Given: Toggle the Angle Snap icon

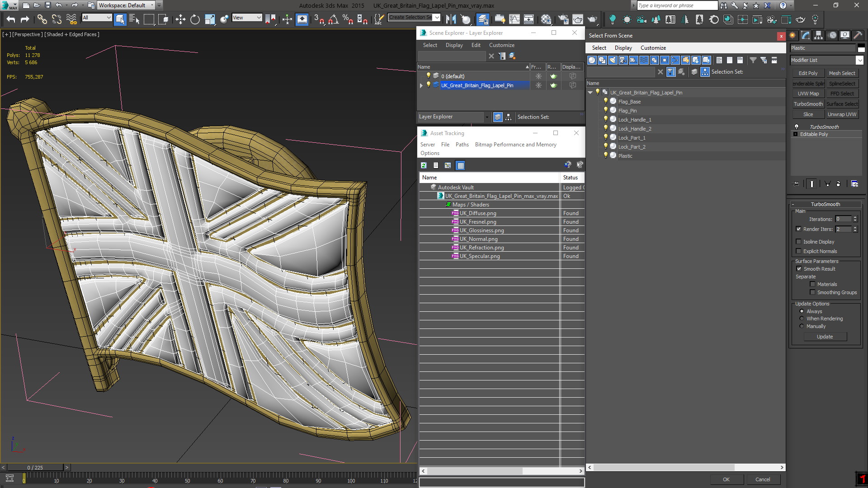Looking at the screenshot, I should click(333, 19).
